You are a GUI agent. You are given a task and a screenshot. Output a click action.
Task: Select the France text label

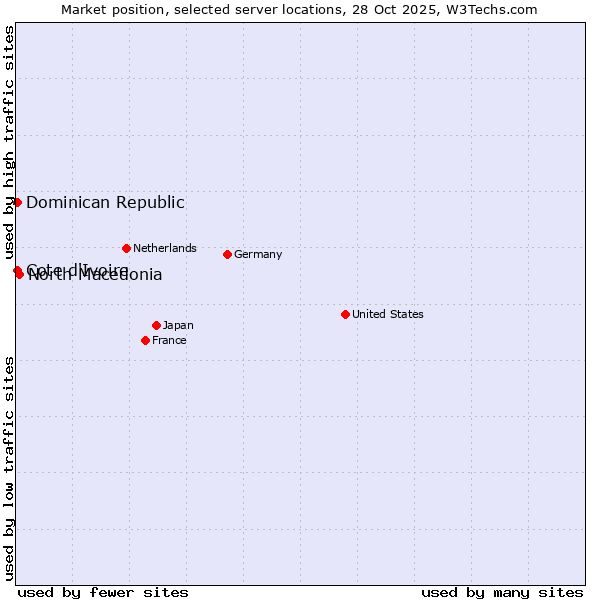(x=169, y=340)
